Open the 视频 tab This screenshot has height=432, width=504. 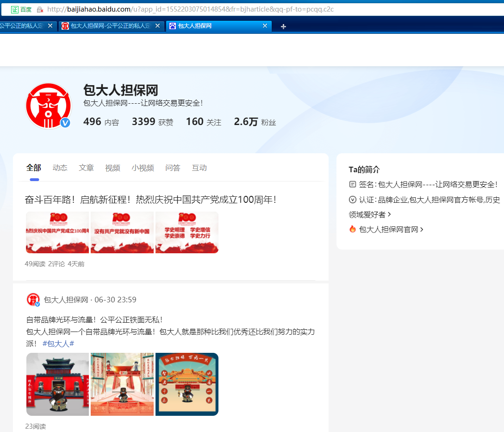click(x=113, y=168)
